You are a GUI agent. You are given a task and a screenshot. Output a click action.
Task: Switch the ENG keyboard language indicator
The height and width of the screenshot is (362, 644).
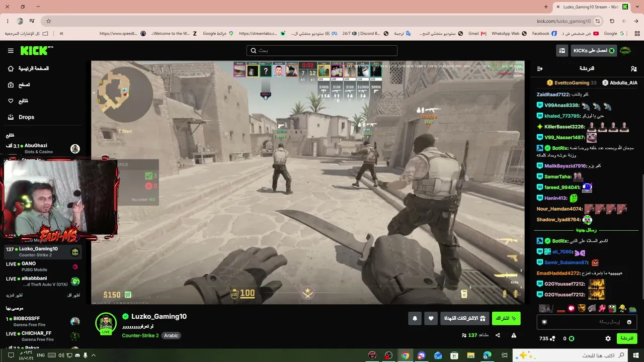pyautogui.click(x=41, y=355)
